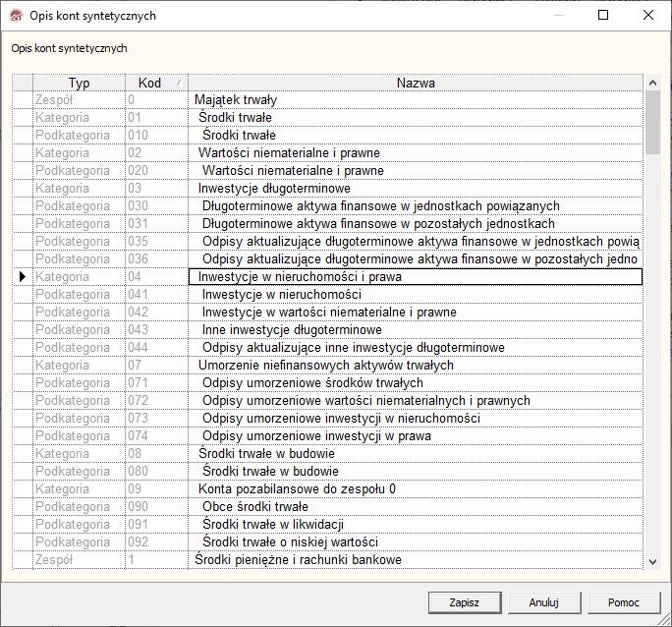Viewport: 672px width, 627px height.
Task: Edit the name field 'Inwestycje w nieruchomości i prawa'
Action: (415, 277)
